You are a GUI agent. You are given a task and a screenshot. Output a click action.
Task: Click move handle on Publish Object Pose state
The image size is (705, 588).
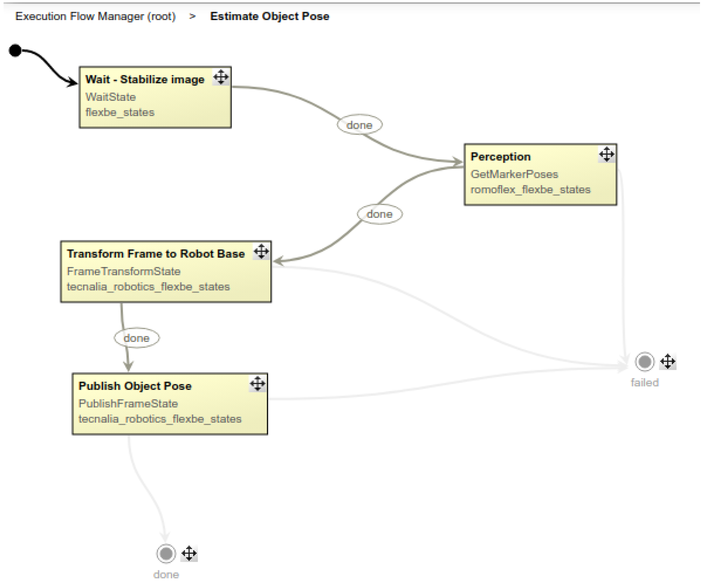pyautogui.click(x=258, y=384)
